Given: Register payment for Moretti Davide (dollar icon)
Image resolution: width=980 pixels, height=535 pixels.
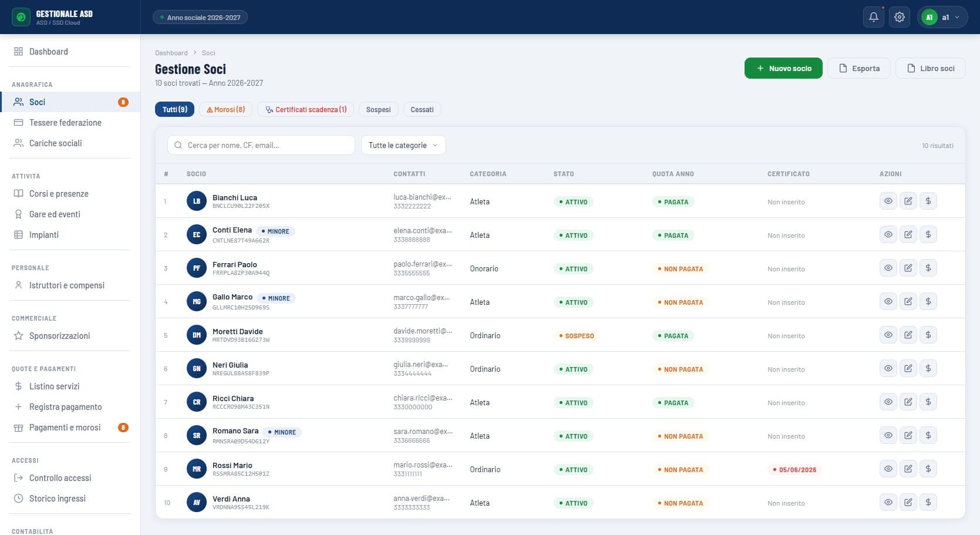Looking at the screenshot, I should [928, 335].
